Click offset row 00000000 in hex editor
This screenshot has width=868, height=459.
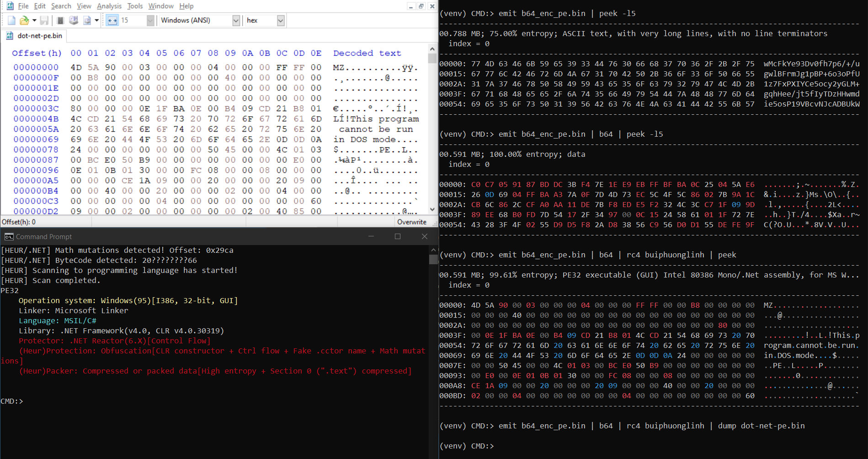(x=36, y=67)
